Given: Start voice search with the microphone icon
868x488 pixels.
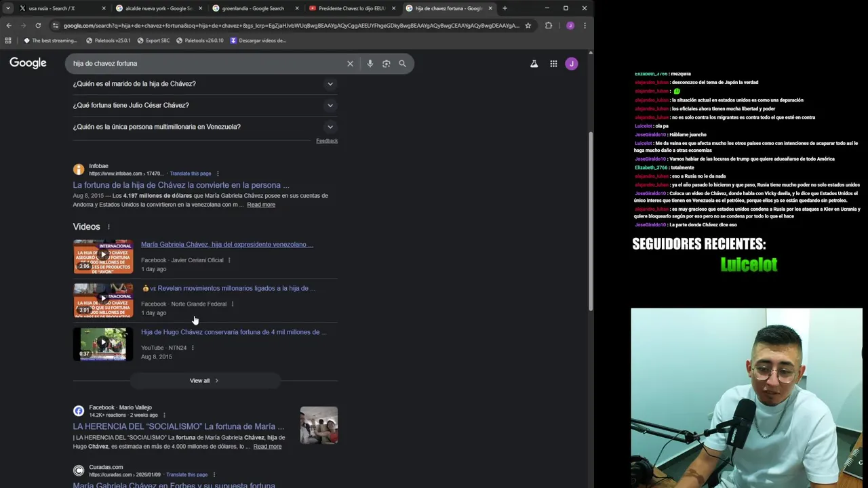Looking at the screenshot, I should click(x=370, y=64).
